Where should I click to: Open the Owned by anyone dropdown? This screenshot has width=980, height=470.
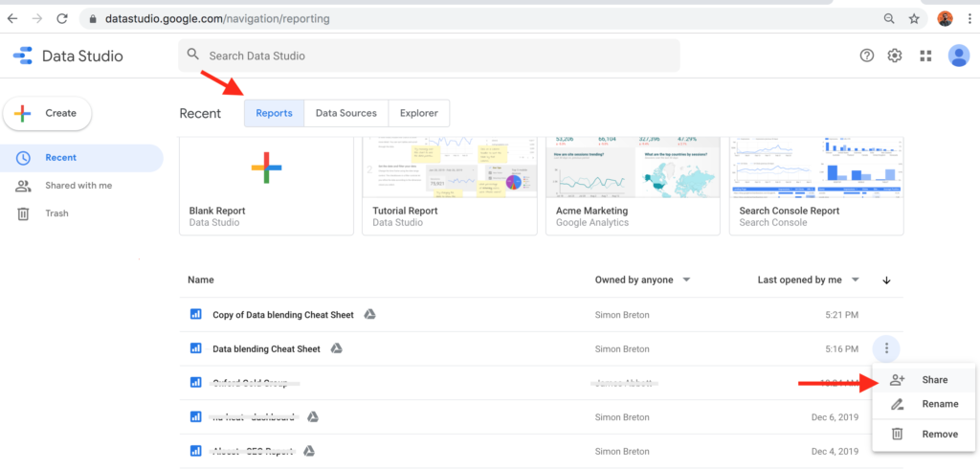[642, 280]
